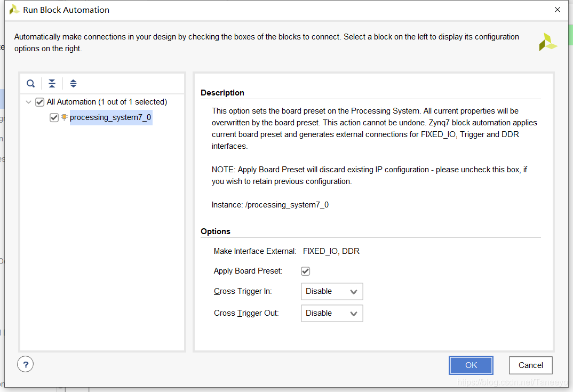Image resolution: width=573 pixels, height=392 pixels.
Task: Click the Vivado logo in title bar
Action: pos(14,10)
